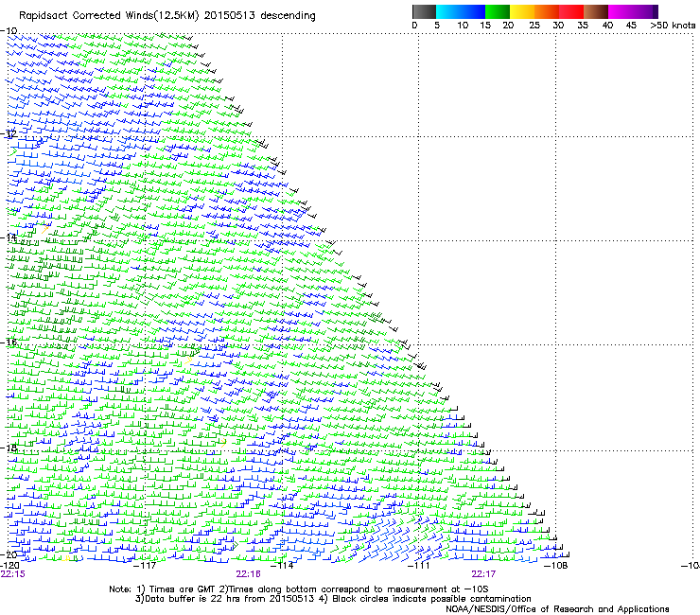
Task: Click the '25' legend scale number
Action: point(534,26)
